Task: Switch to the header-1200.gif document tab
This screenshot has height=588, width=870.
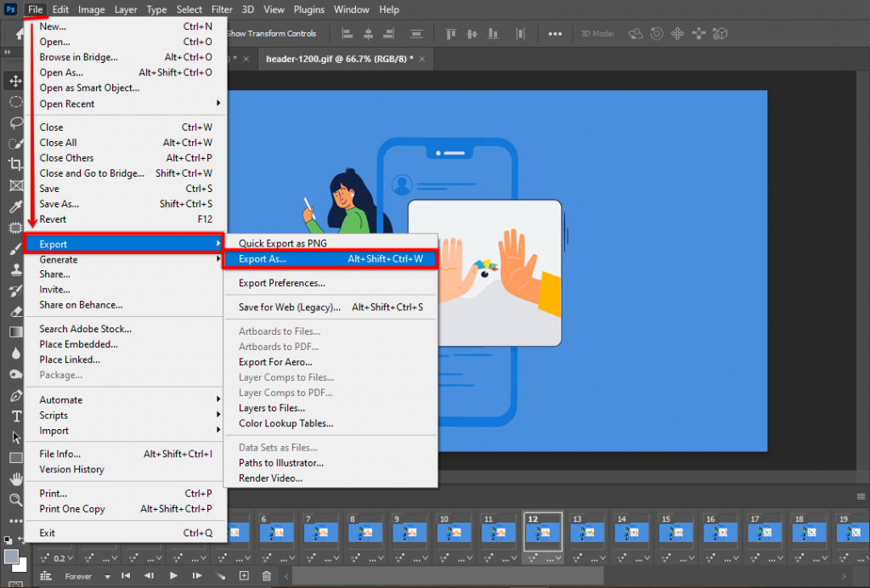Action: pyautogui.click(x=338, y=59)
